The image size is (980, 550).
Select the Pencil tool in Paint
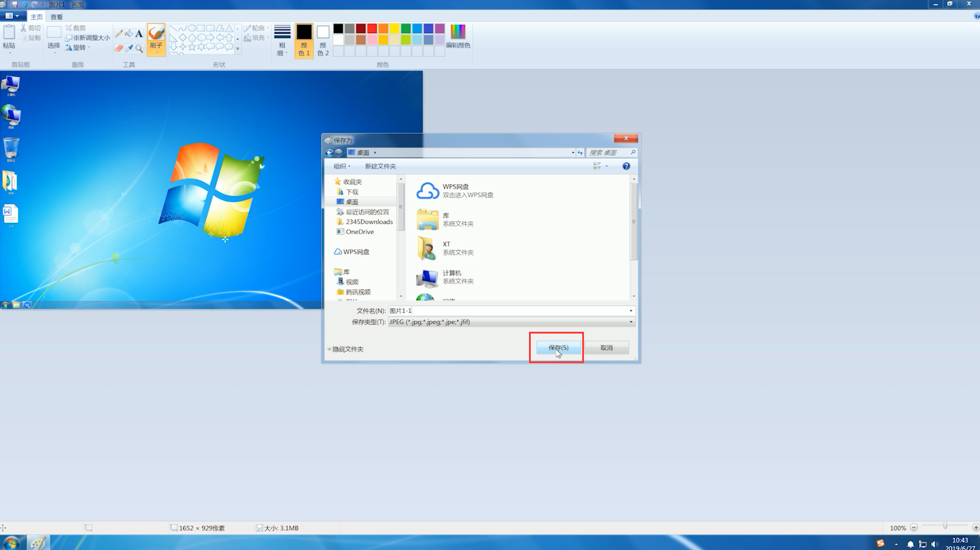(x=119, y=34)
